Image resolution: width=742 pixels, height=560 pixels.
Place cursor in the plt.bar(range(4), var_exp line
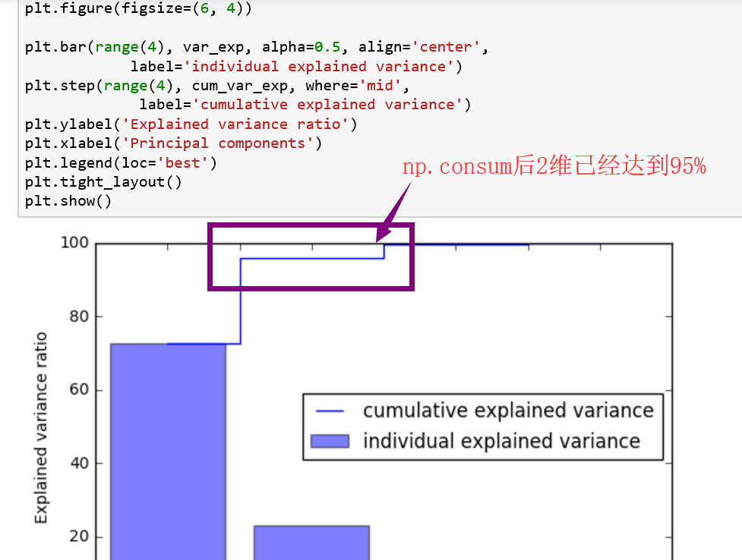(257, 47)
